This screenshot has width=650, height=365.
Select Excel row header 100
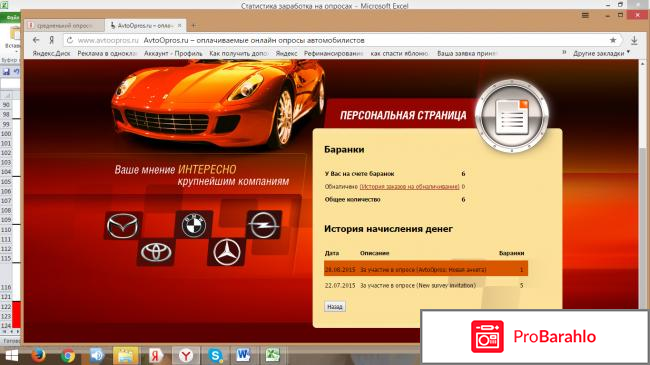pos(6,134)
